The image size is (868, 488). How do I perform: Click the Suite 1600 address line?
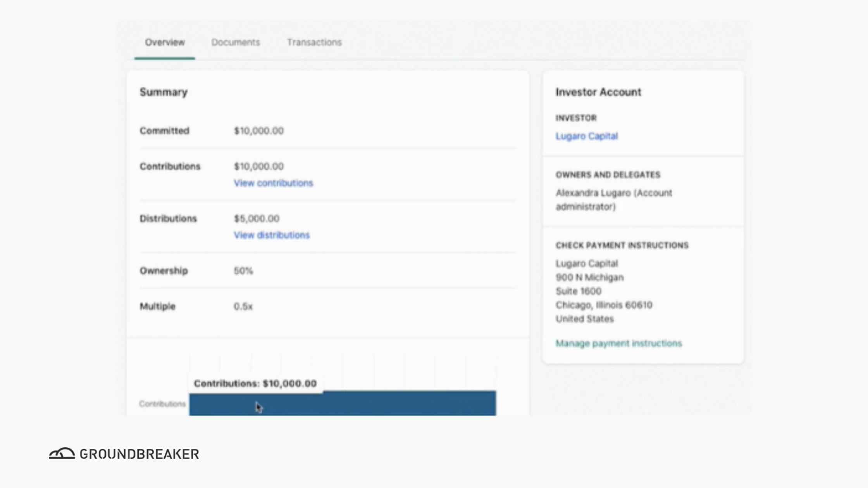[x=579, y=291]
